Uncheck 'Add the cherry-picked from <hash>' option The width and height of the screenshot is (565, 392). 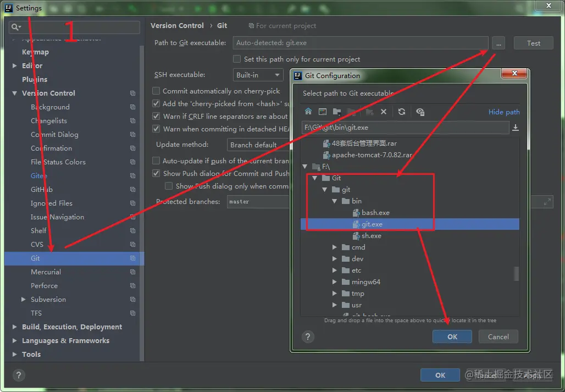coord(156,103)
